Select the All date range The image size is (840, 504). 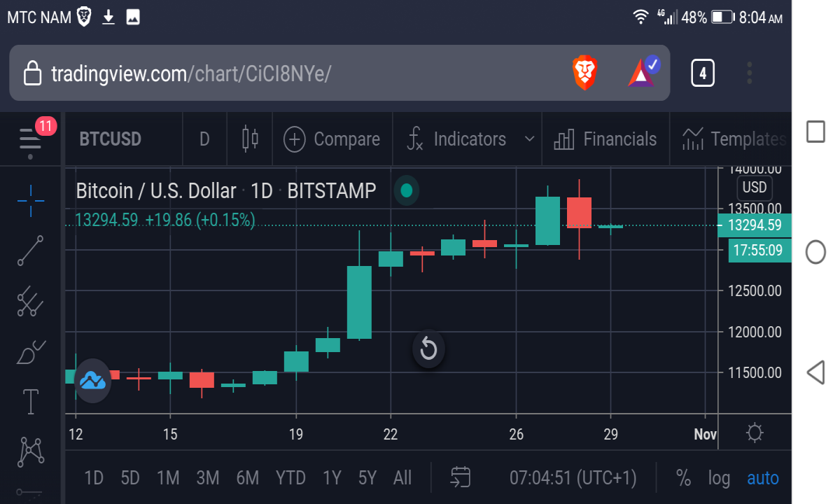402,478
